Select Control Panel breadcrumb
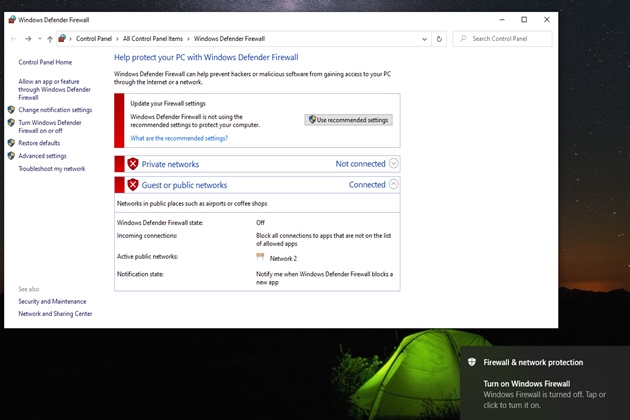This screenshot has width=630, height=420. click(x=94, y=39)
